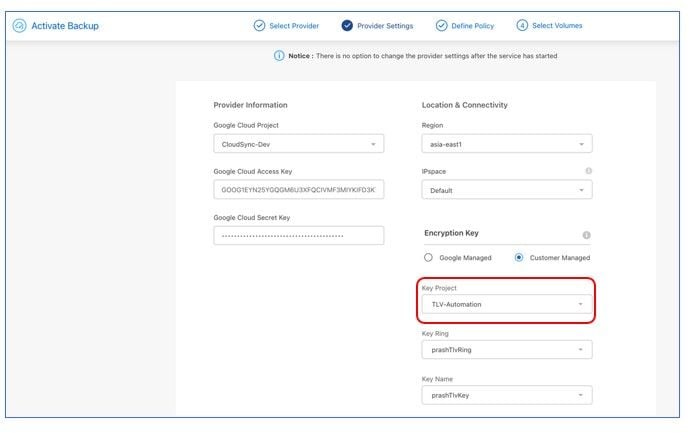Expand the Key Name prashTlvKey dropdown
The image size is (694, 433).
507,395
